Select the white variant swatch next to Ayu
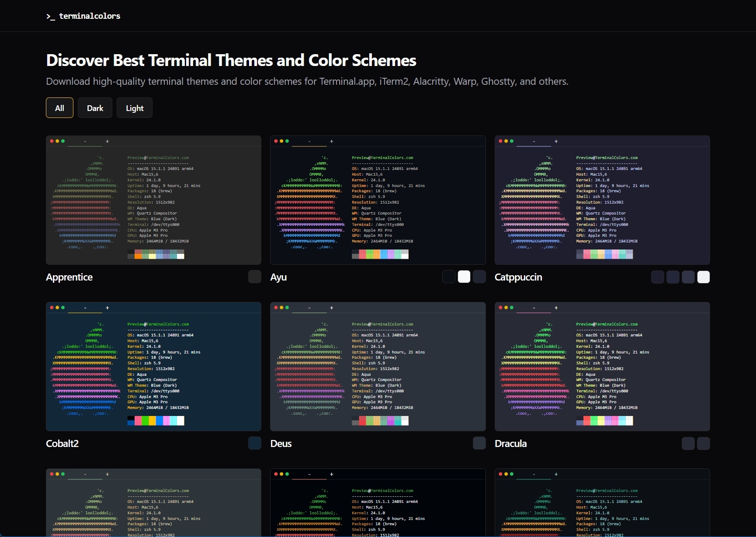Screen dimensions: 756x537 pos(463,277)
